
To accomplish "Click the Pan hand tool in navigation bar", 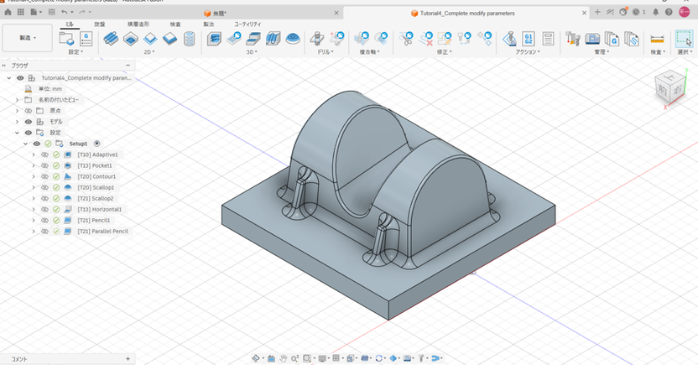I will [283, 358].
